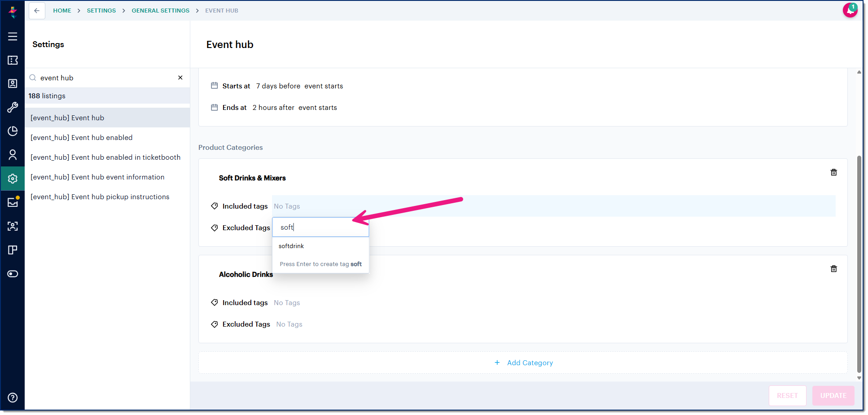Click the settings search field
Screen dimensions: 868x415
(107, 78)
